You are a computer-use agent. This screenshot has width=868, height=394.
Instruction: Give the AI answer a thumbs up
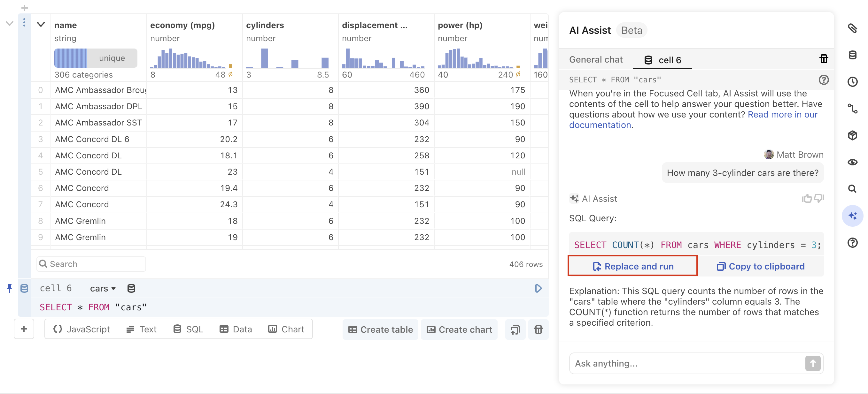pyautogui.click(x=807, y=198)
